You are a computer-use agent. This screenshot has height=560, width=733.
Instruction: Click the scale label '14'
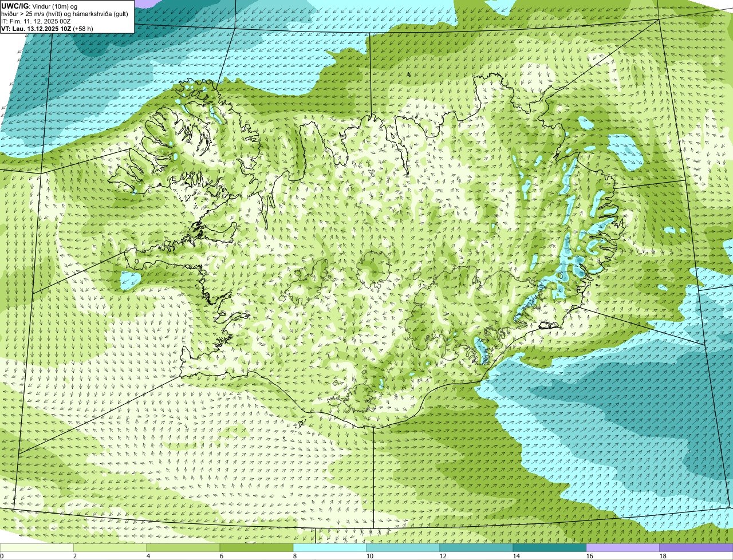tap(517, 556)
